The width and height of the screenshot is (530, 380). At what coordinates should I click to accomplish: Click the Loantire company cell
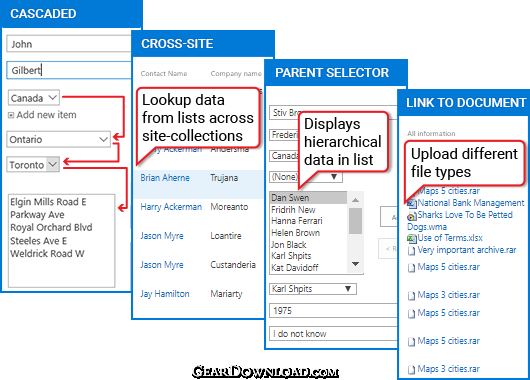226,236
